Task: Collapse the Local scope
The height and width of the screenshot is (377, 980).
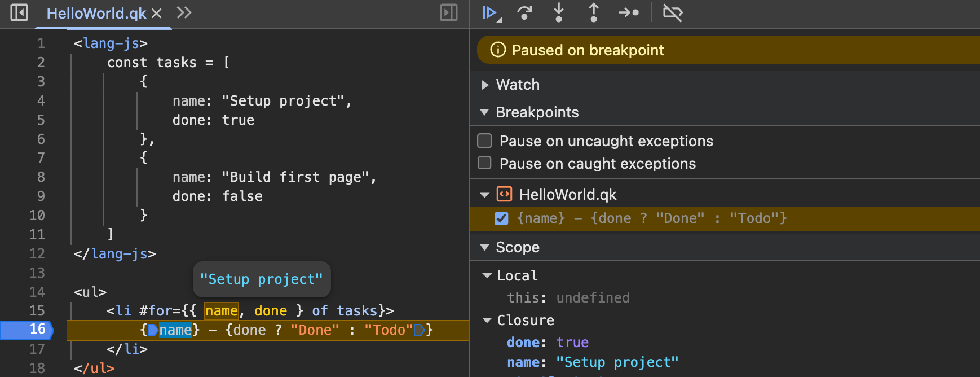Action: (x=487, y=275)
